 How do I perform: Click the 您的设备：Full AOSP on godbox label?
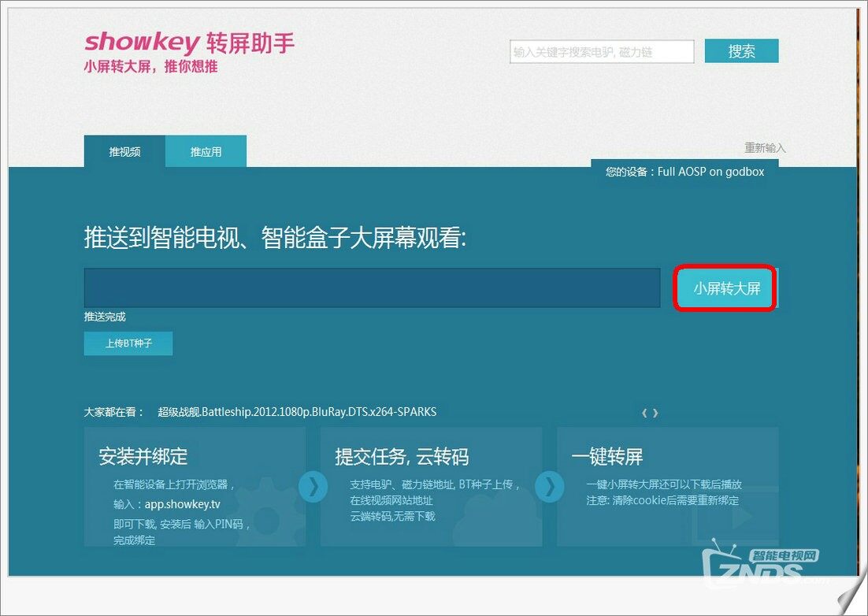[684, 172]
